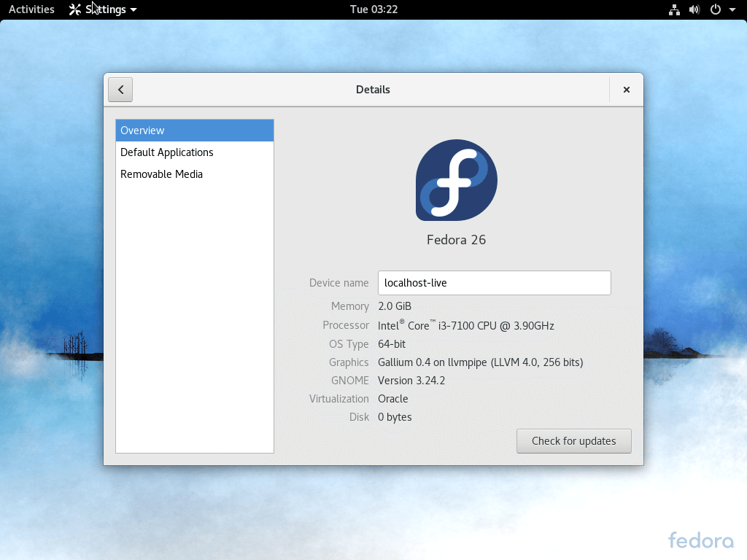The height and width of the screenshot is (560, 747).
Task: Click the Virtualization value Oracle
Action: tap(393, 399)
